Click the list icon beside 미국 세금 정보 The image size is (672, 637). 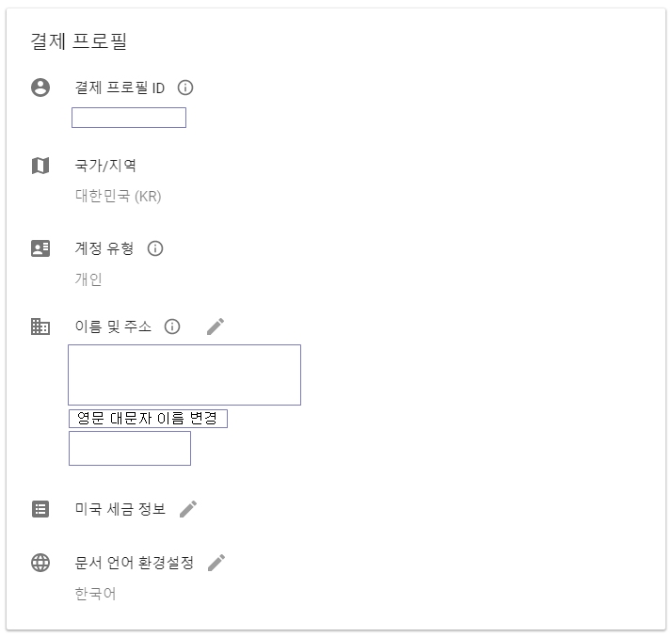(40, 509)
